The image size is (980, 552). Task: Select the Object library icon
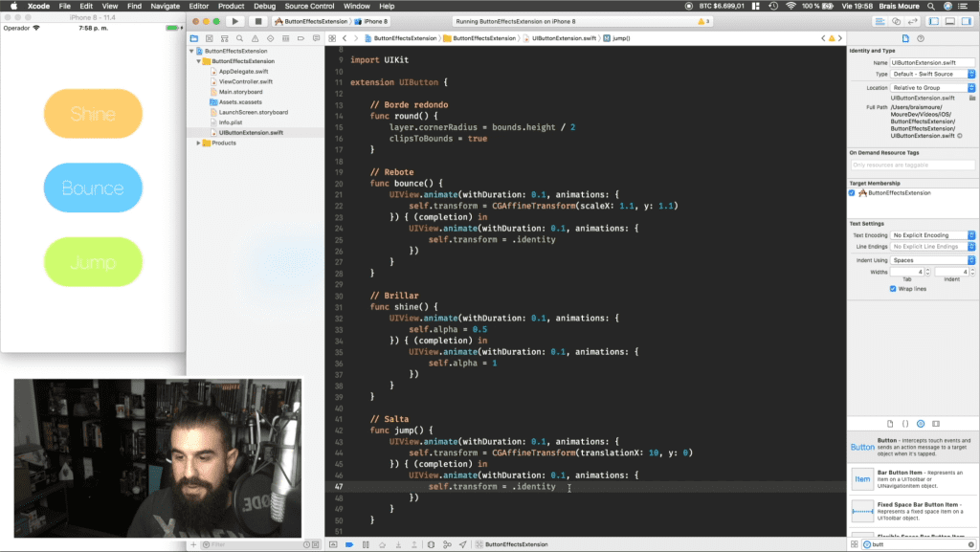tap(921, 424)
